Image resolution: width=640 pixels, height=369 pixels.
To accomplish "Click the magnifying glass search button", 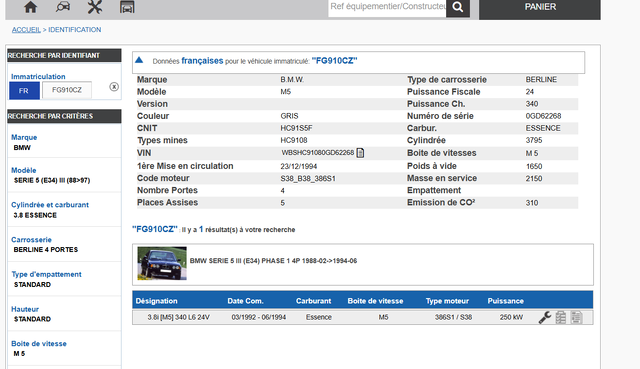I will (x=458, y=7).
